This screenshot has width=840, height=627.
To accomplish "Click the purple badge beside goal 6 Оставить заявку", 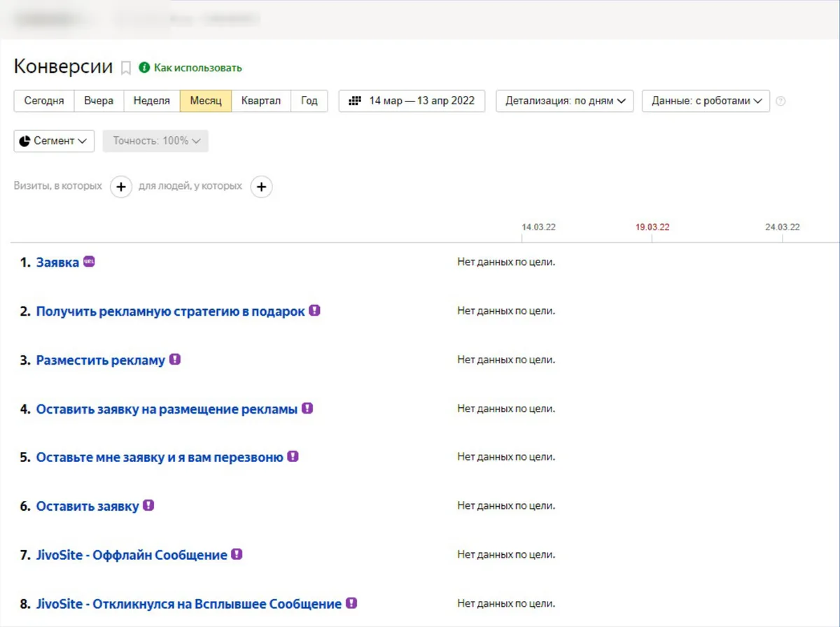I will coord(148,505).
